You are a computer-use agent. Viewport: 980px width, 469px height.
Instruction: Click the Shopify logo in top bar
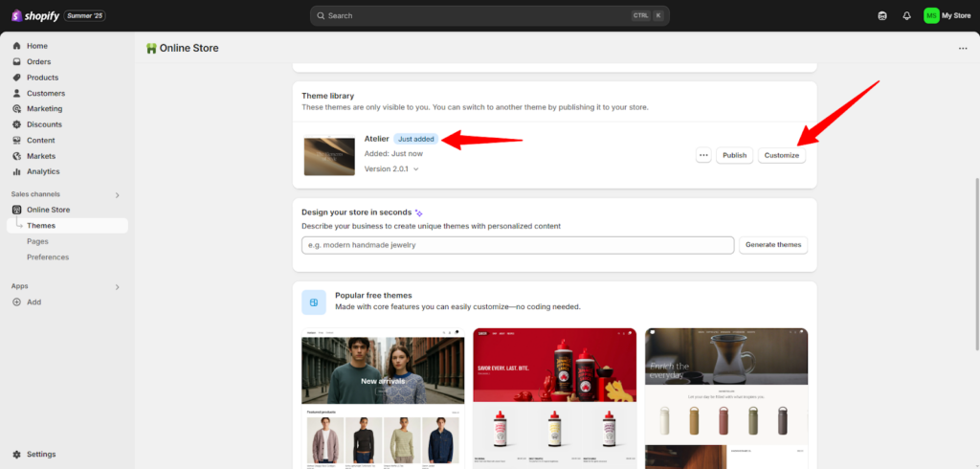coord(36,15)
